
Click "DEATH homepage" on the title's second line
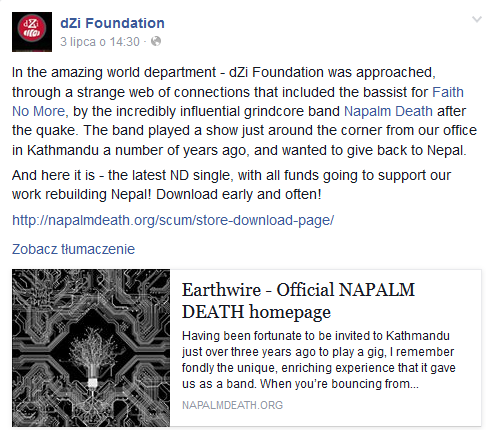pyautogui.click(x=256, y=312)
